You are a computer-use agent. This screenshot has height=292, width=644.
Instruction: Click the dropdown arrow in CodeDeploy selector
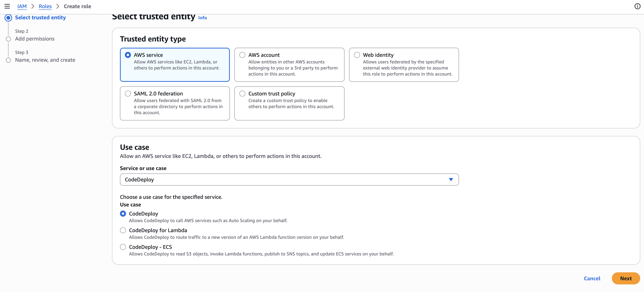pyautogui.click(x=451, y=179)
